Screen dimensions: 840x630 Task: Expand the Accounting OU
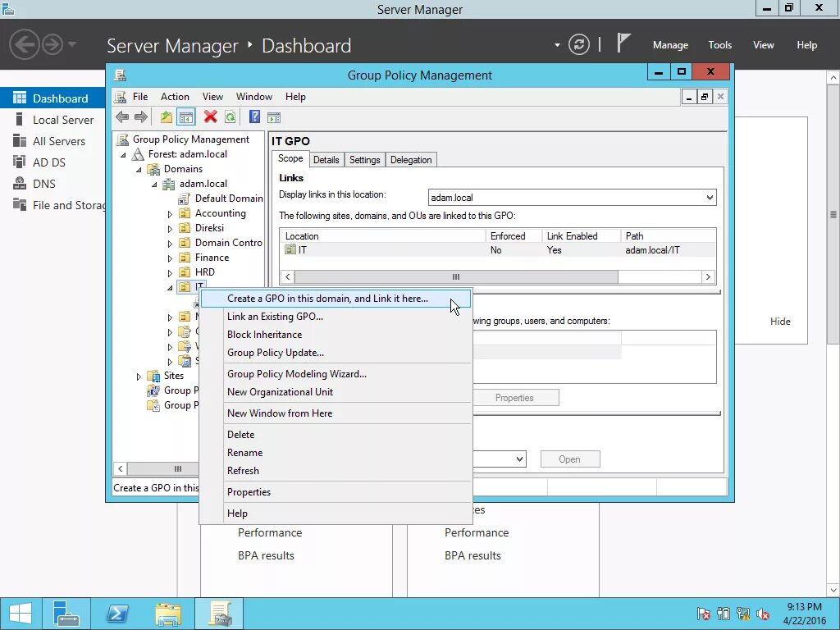click(170, 214)
